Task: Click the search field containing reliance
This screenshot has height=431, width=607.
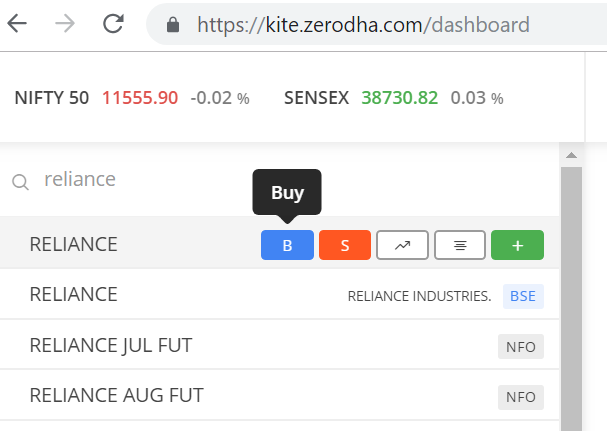Action: click(x=279, y=180)
